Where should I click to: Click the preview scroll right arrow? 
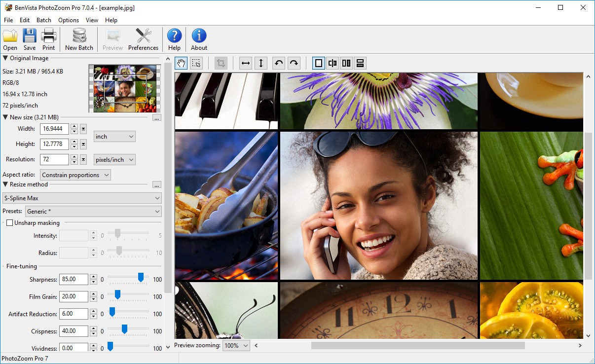pos(580,346)
